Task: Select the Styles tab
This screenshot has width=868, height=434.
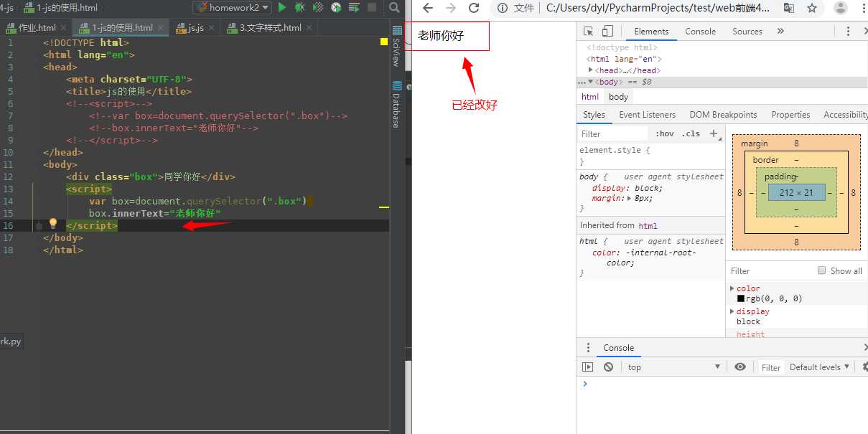Action: (594, 115)
